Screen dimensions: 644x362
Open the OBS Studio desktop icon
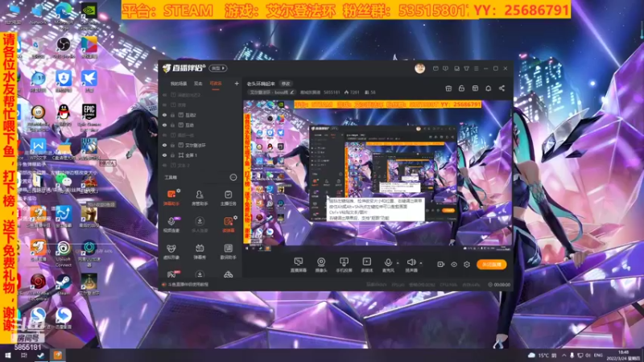pos(64,47)
